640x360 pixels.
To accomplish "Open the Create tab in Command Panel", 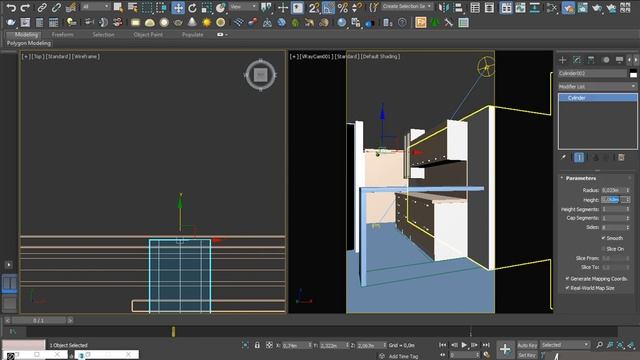I will [562, 60].
